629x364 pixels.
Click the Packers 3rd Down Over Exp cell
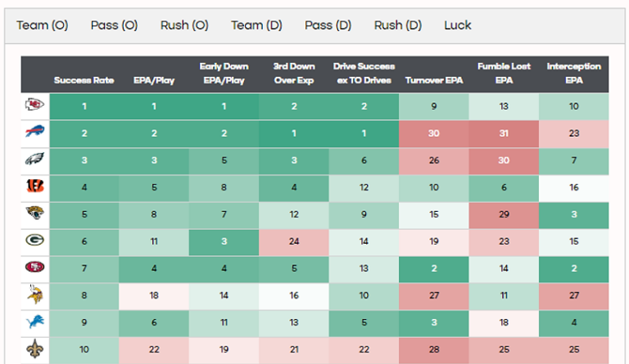293,240
